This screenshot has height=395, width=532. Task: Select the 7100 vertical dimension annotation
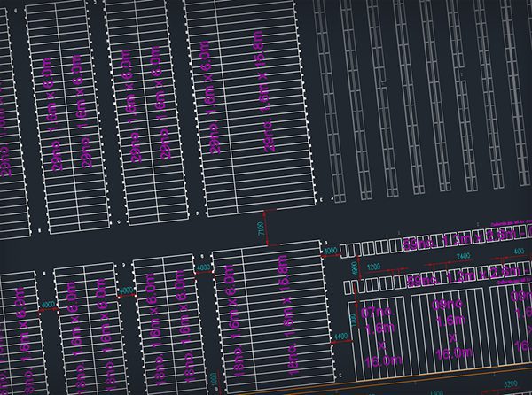pos(262,229)
